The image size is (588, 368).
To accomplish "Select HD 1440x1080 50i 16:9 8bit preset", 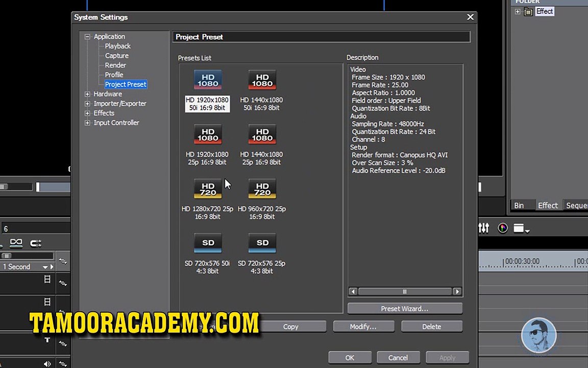I will [x=262, y=90].
